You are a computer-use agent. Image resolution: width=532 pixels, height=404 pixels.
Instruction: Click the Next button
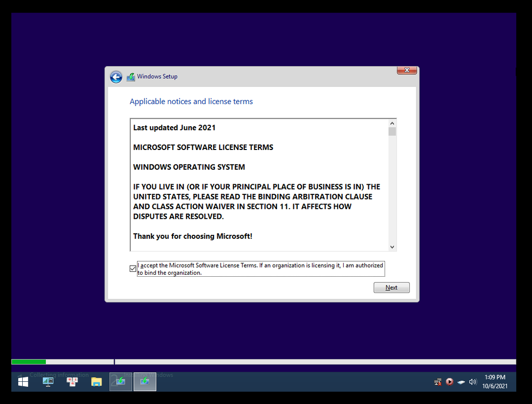[392, 287]
